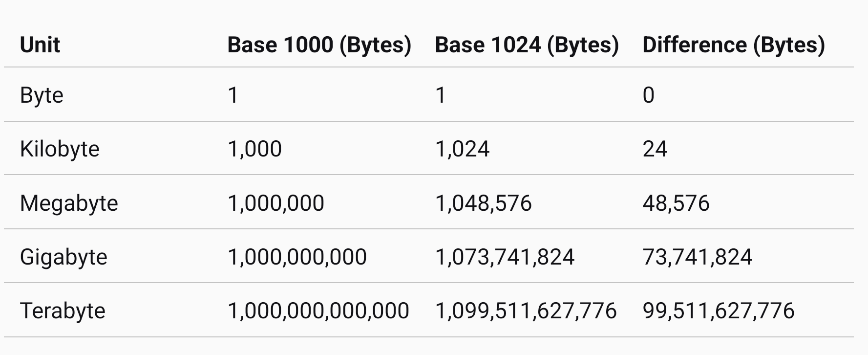Image resolution: width=868 pixels, height=355 pixels.
Task: Click the Byte row's difference value 0
Action: pos(648,95)
